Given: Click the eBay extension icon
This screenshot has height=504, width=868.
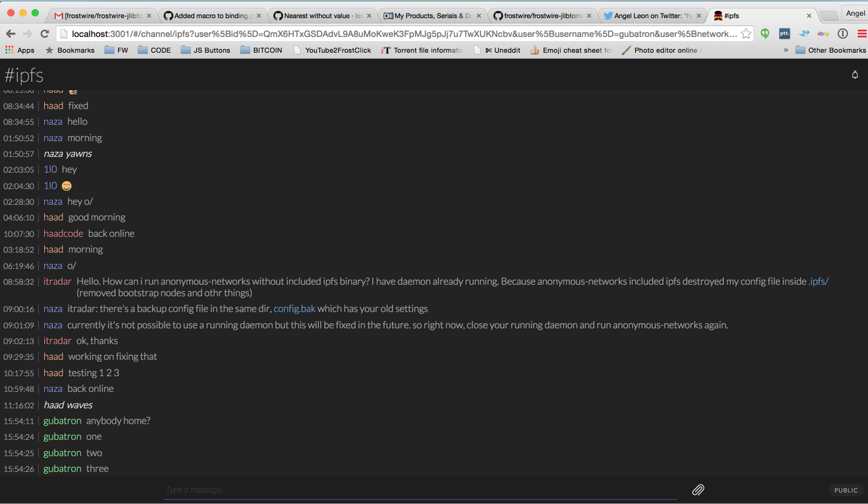Looking at the screenshot, I should pyautogui.click(x=823, y=33).
